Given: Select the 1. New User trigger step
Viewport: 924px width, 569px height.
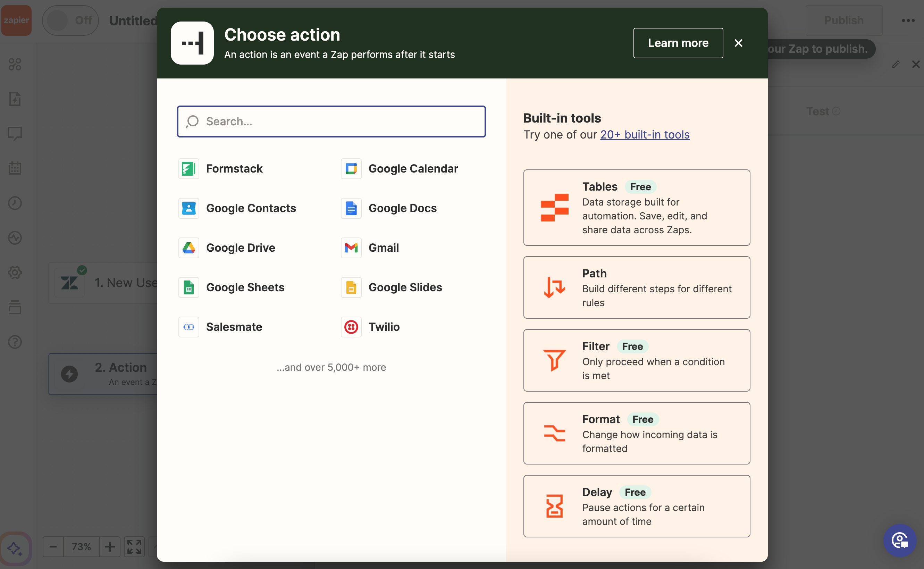Looking at the screenshot, I should click(103, 283).
